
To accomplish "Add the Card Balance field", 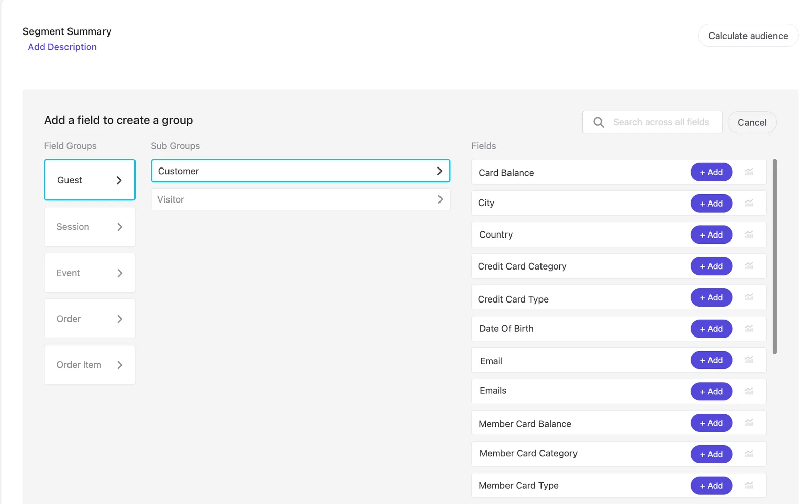I will 711,172.
